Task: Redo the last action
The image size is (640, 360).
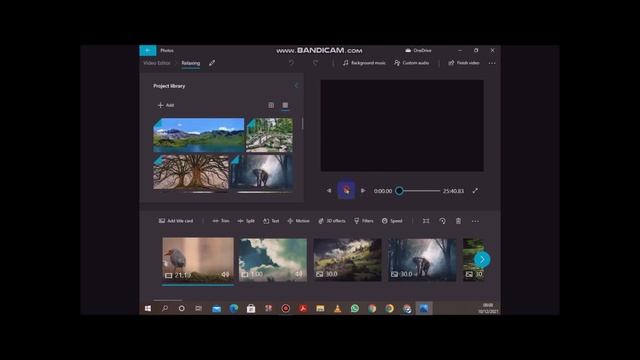Action: (316, 63)
